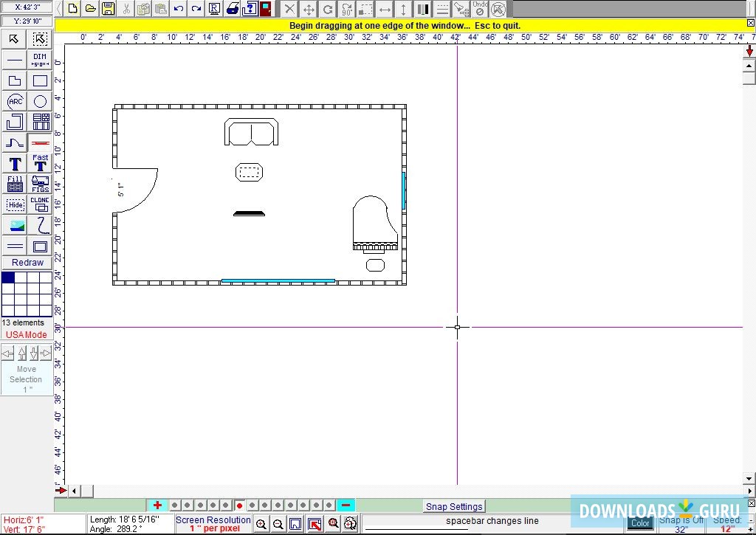Select the red-dot zoom level radio button

[239, 505]
